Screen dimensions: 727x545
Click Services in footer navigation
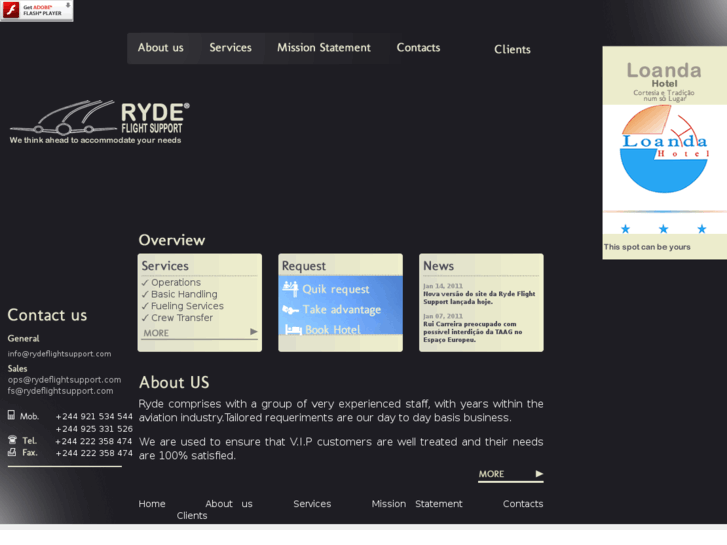[x=312, y=504]
